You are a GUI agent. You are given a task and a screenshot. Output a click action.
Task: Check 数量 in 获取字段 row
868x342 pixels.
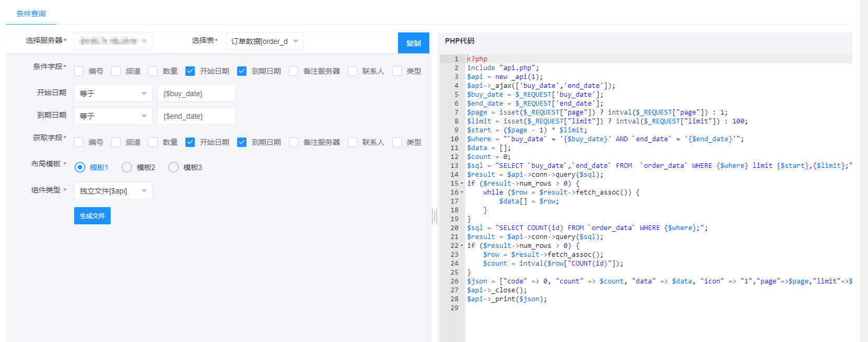tap(153, 142)
